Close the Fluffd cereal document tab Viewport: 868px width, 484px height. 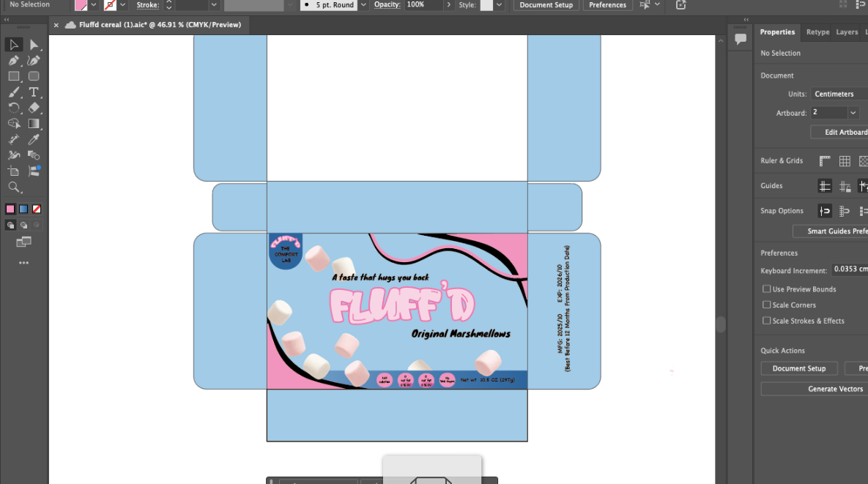[56, 25]
